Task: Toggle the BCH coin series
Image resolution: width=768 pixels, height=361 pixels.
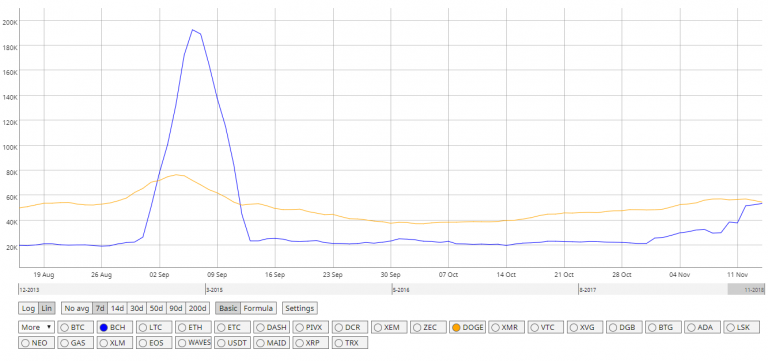Action: (114, 328)
